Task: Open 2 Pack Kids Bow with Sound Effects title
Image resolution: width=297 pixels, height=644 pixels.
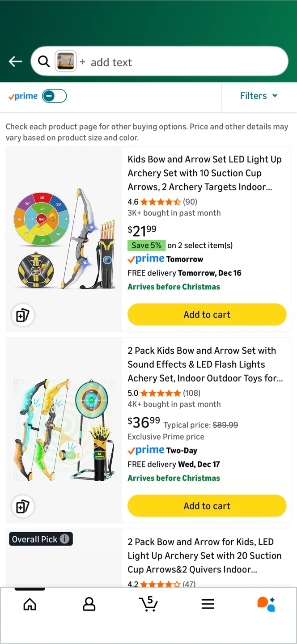Action: [205, 364]
